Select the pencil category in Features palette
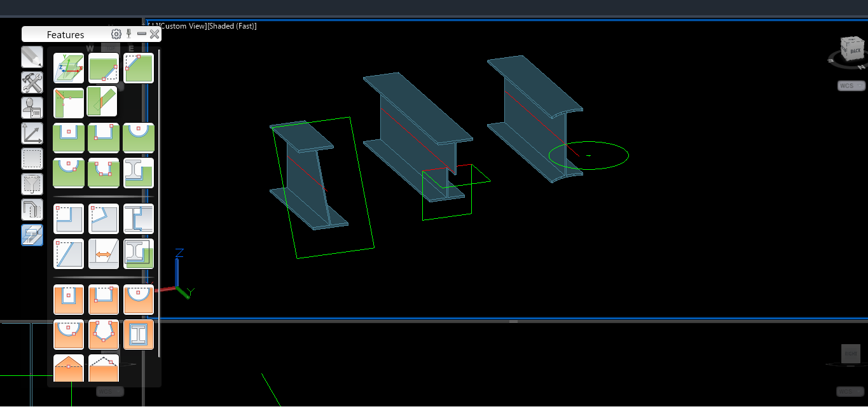 pyautogui.click(x=32, y=57)
